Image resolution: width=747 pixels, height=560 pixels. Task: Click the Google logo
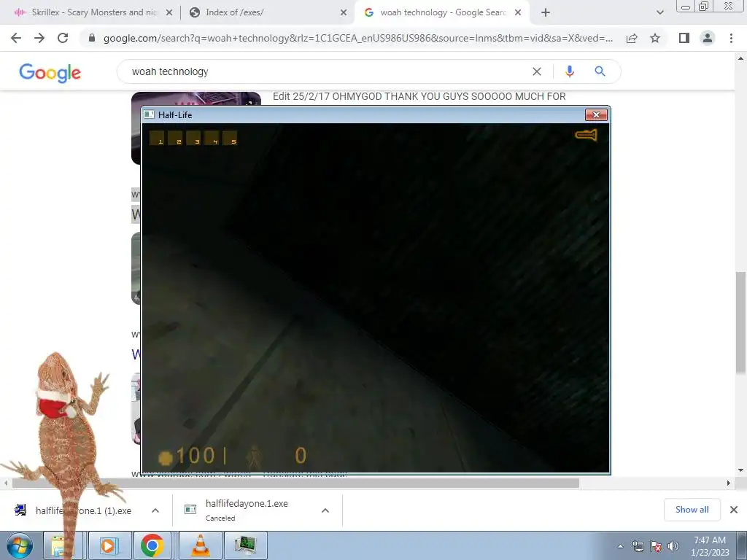click(x=50, y=73)
